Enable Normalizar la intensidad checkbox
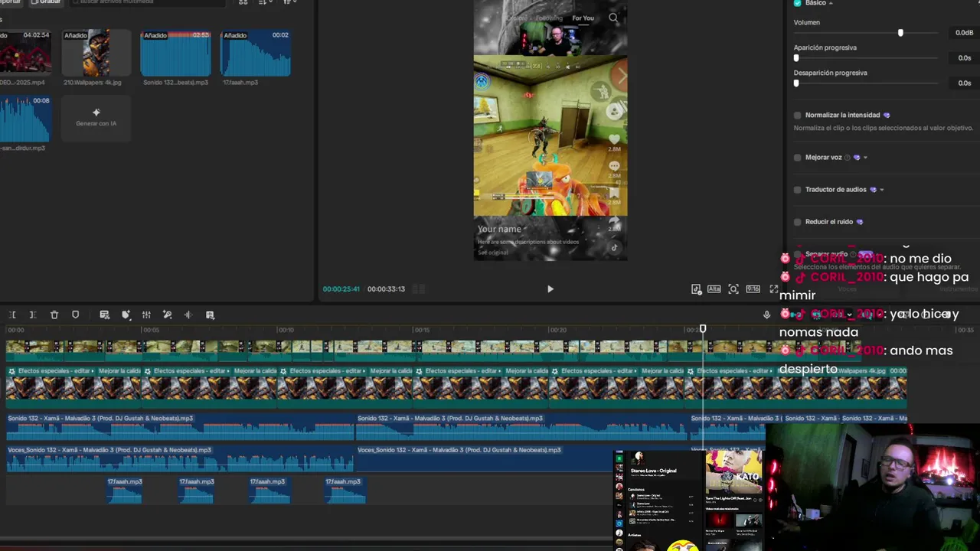 pyautogui.click(x=798, y=115)
